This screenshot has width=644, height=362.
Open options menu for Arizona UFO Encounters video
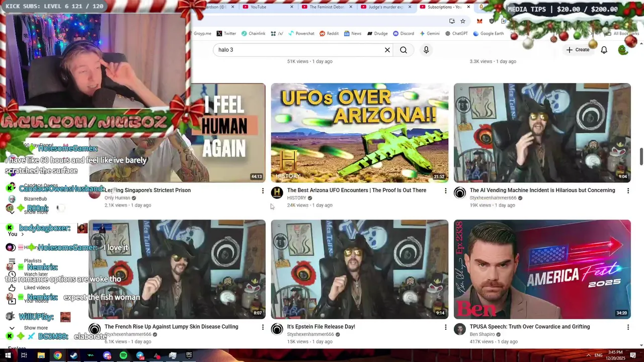click(445, 191)
